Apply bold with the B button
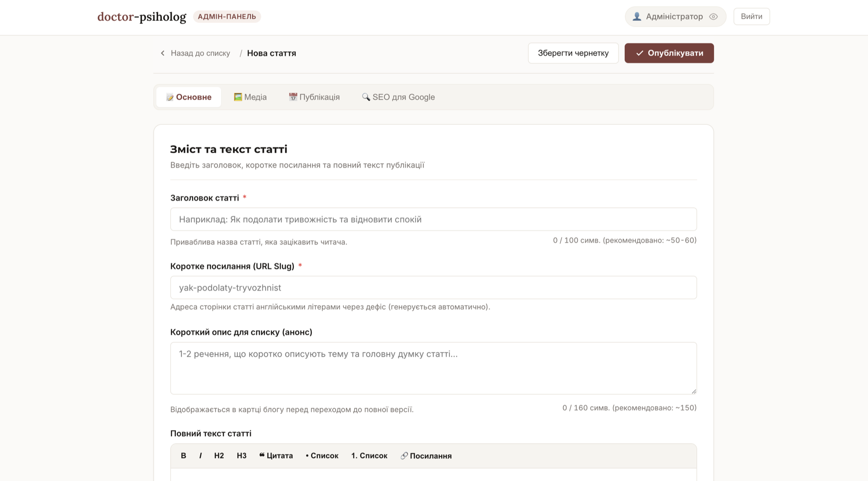This screenshot has height=481, width=868. click(184, 456)
